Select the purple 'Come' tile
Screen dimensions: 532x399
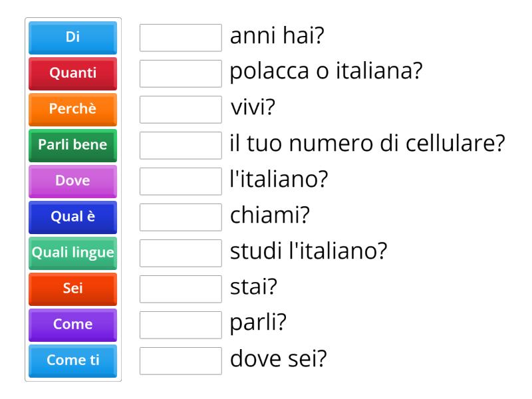tap(72, 325)
